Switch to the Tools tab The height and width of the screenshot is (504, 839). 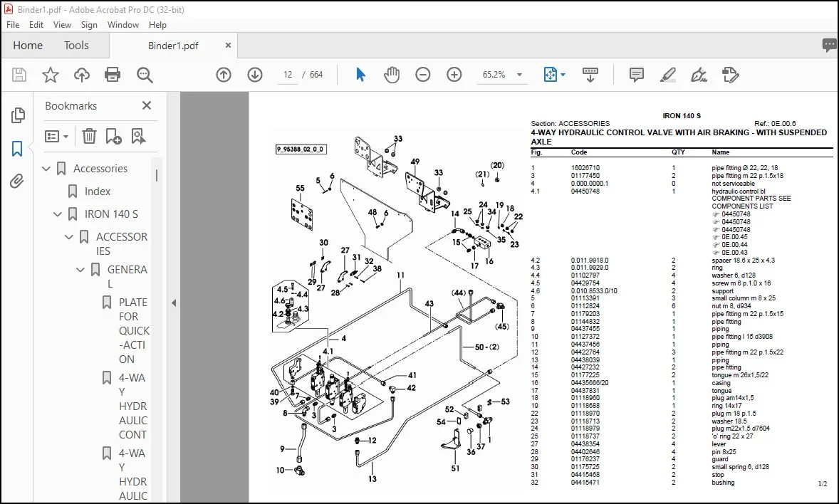tap(76, 46)
